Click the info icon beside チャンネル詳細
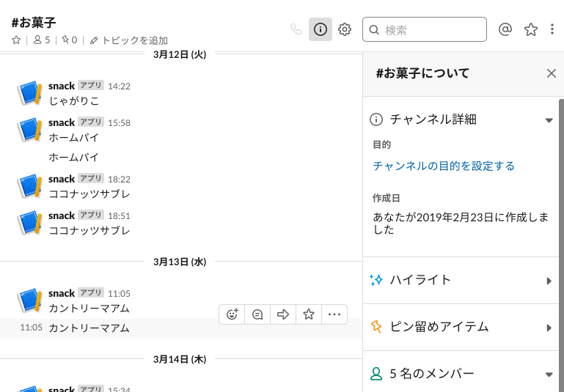The height and width of the screenshot is (392, 564). pos(376,119)
